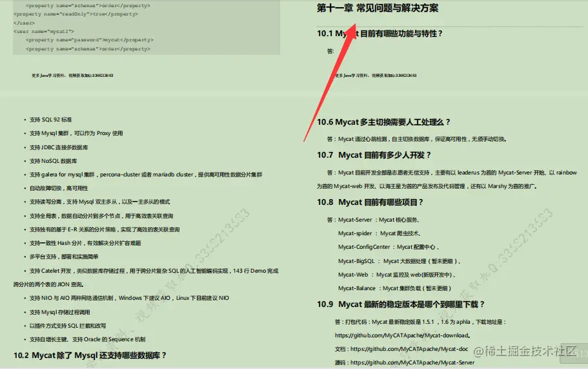Click bullet 自动故障切换，高可用性
The height and width of the screenshot is (369, 588).
click(x=59, y=189)
